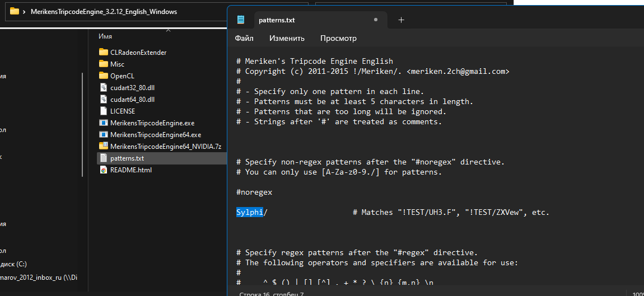This screenshot has width=644, height=296.
Task: Select the patterns.txt text file icon
Action: click(103, 158)
